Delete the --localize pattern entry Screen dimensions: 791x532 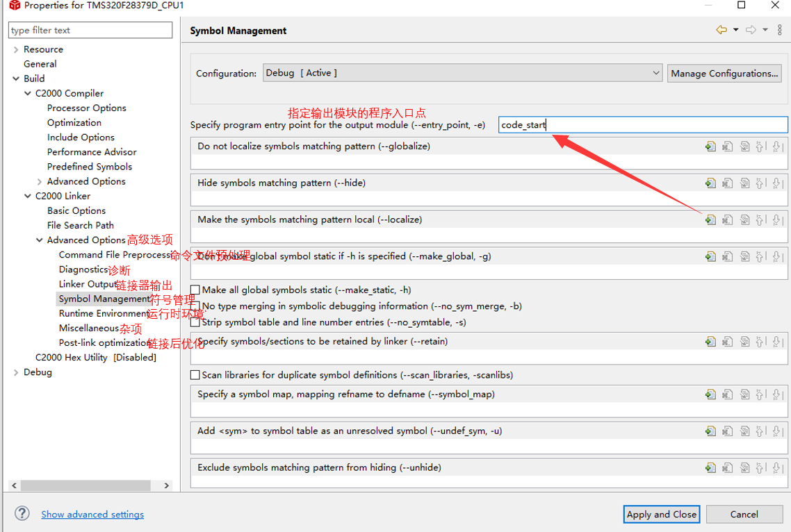[728, 220]
